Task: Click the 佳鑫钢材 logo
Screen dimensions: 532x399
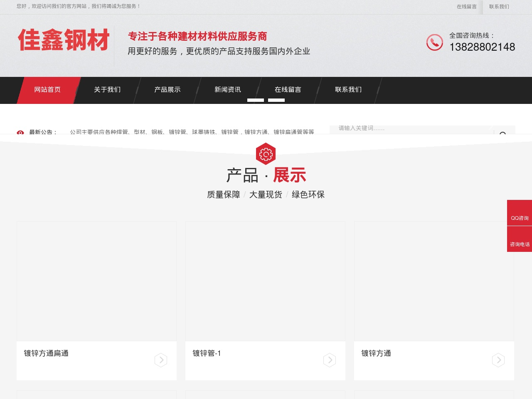Action: pos(64,40)
